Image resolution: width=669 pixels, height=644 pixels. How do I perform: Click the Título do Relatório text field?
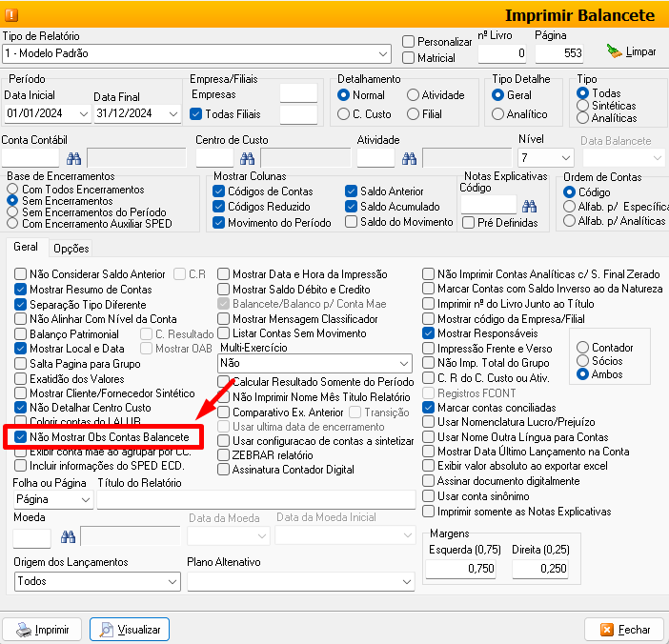[x=255, y=499]
